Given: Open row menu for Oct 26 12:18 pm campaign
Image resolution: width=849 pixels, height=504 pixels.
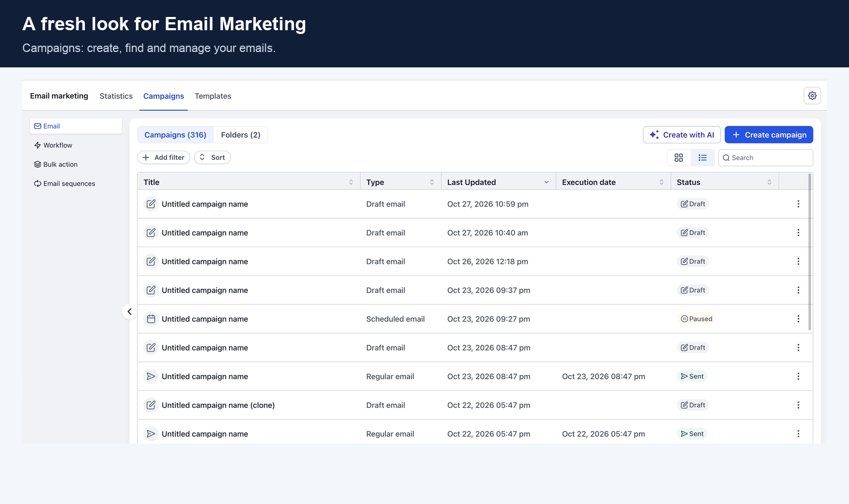Looking at the screenshot, I should pos(798,262).
